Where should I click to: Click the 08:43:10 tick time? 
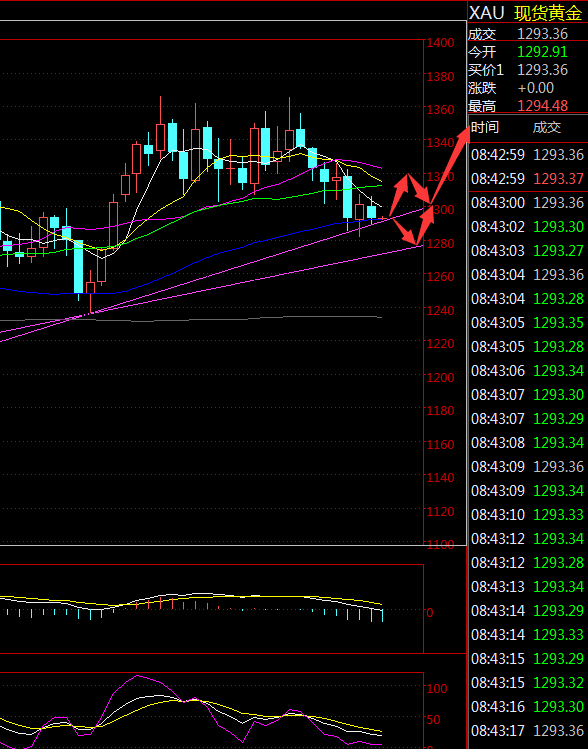click(498, 514)
